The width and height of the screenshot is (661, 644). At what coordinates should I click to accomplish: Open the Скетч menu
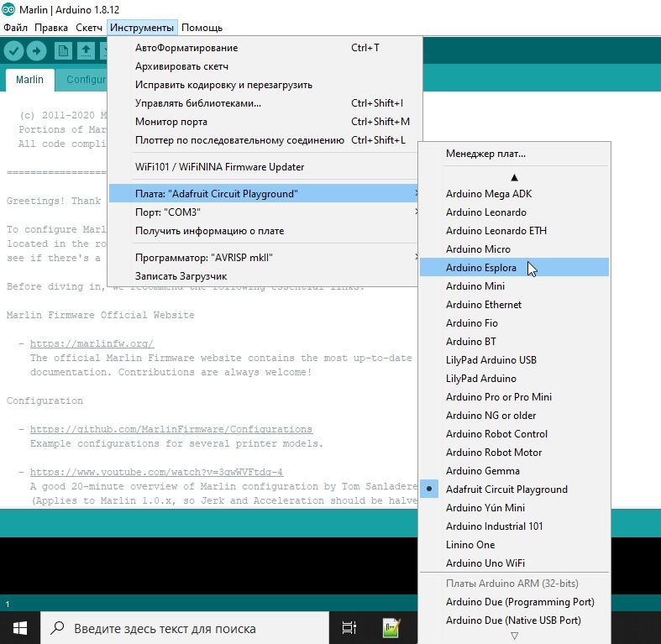coord(89,28)
